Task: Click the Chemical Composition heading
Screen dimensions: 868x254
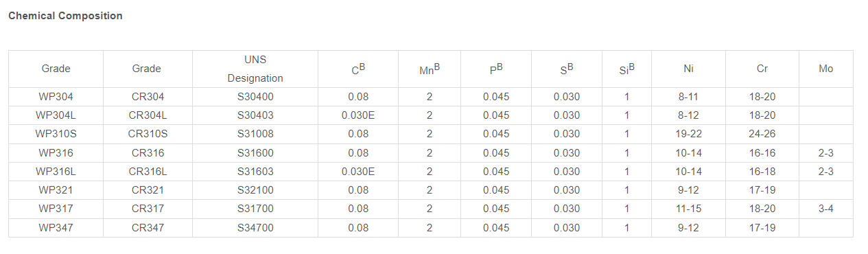Action: [x=65, y=16]
